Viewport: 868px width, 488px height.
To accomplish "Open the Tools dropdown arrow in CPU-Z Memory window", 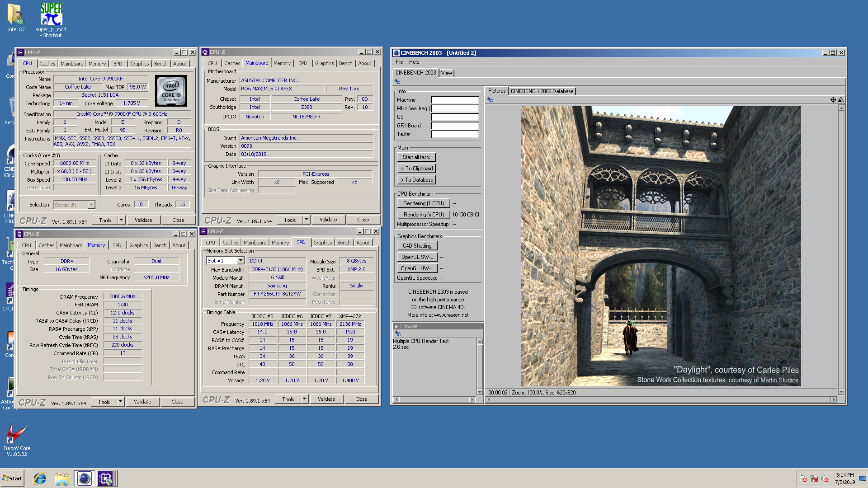I will [120, 402].
